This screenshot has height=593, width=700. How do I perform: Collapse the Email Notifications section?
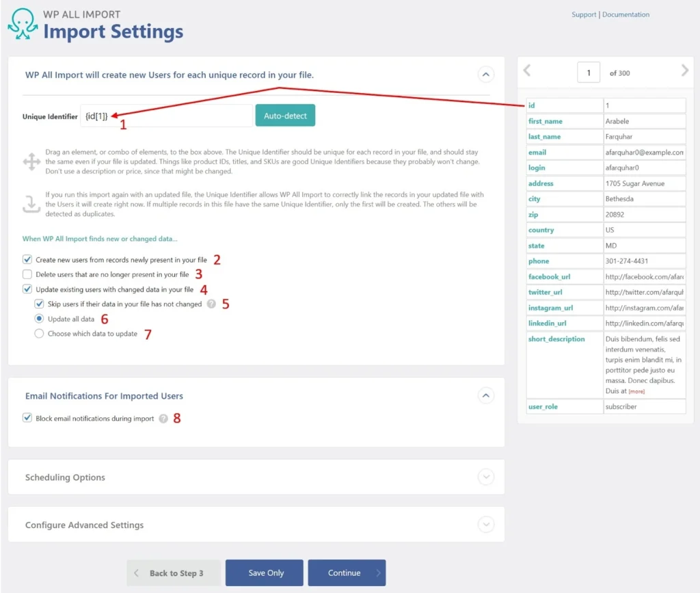pos(485,395)
